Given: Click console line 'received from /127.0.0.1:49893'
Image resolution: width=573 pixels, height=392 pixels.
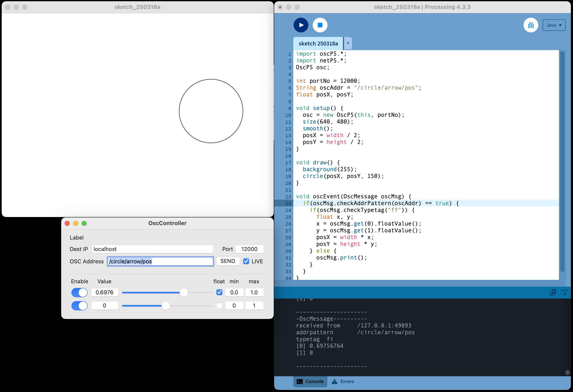Looking at the screenshot, I should [x=354, y=326].
